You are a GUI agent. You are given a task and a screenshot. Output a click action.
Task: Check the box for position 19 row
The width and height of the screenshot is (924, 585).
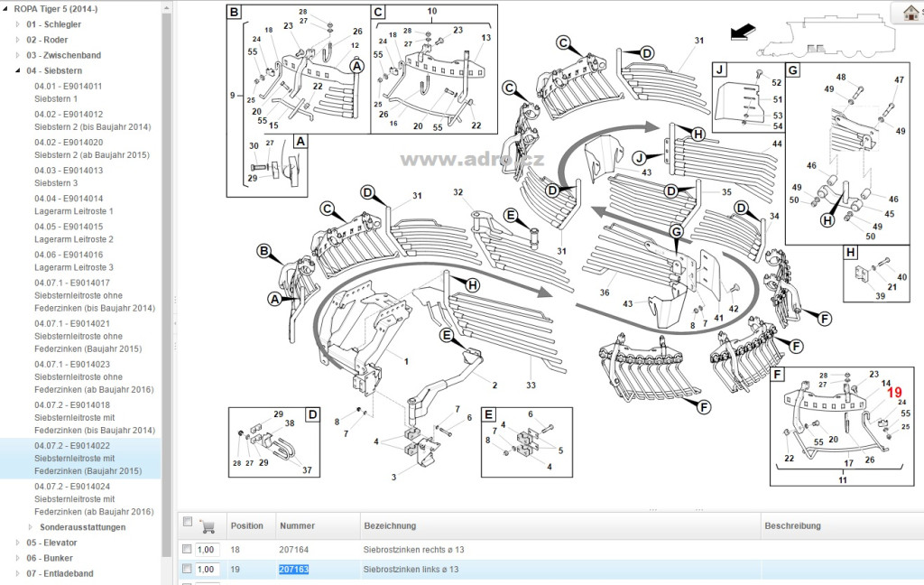[x=187, y=569]
